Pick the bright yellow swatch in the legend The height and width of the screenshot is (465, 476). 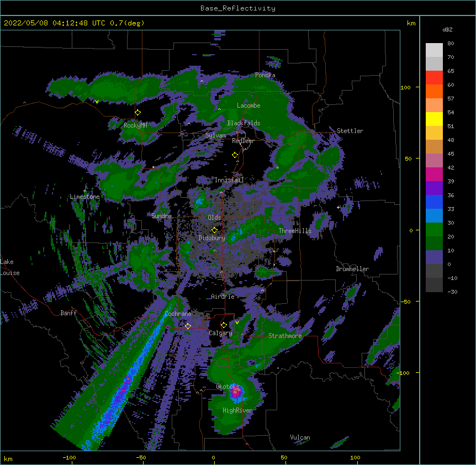coord(434,119)
